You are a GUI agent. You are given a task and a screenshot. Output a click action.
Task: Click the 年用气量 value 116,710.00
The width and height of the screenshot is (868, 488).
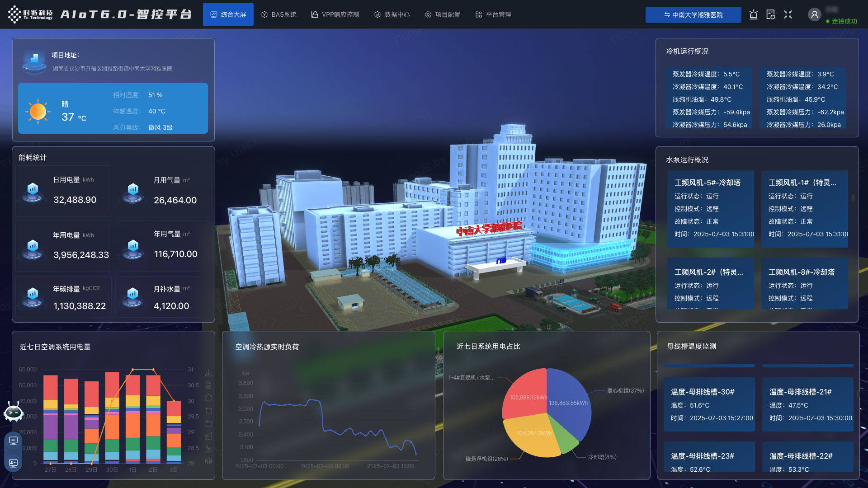[176, 254]
